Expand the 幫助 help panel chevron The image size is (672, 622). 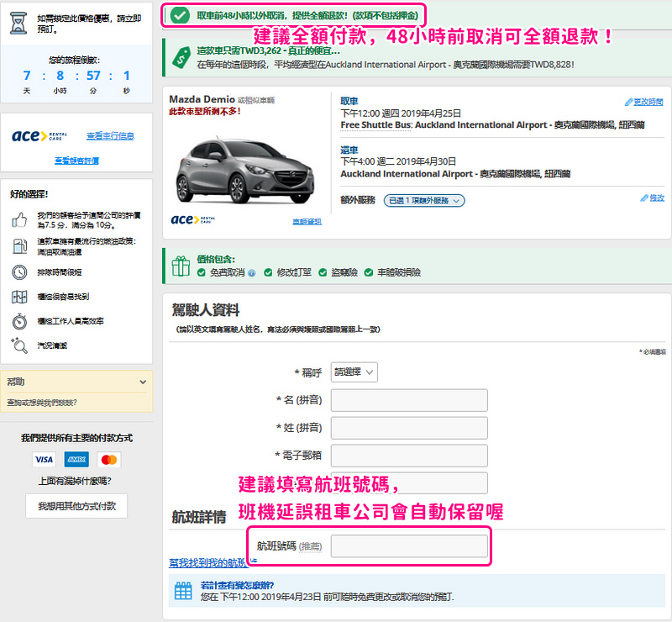[143, 382]
